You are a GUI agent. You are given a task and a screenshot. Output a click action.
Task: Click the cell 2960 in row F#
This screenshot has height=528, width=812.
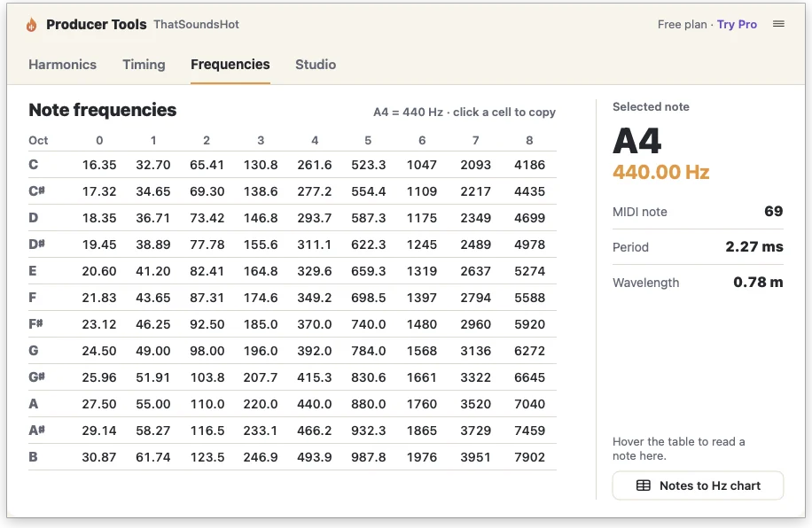point(475,324)
